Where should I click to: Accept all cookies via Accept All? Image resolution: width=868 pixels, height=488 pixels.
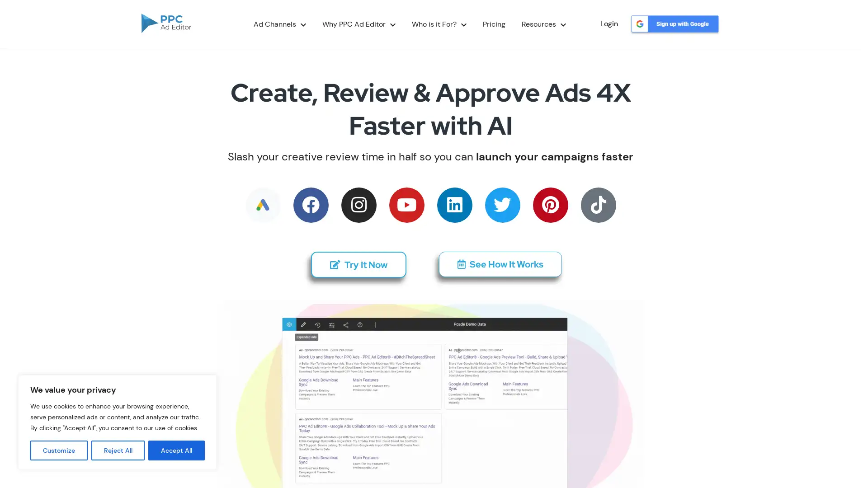click(x=176, y=450)
